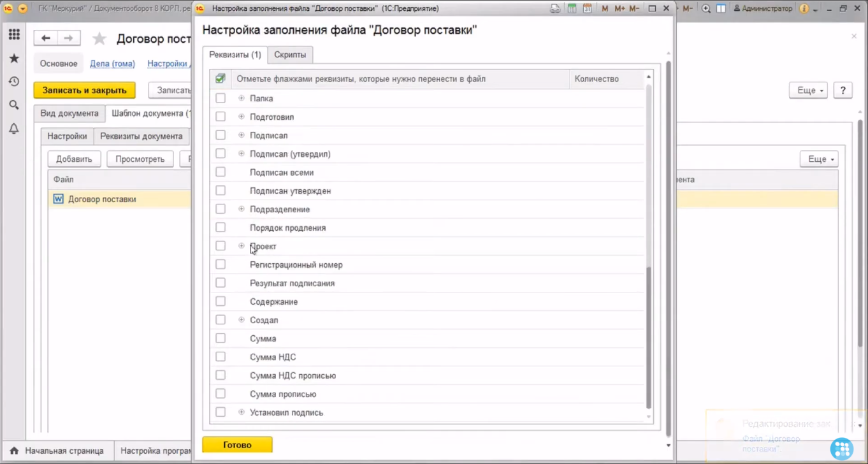Open the Реквизиты документа tab
This screenshot has height=464, width=868.
(x=141, y=136)
